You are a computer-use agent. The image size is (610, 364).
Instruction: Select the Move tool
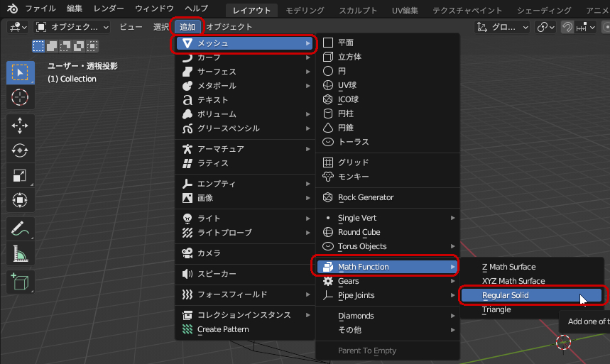(20, 126)
